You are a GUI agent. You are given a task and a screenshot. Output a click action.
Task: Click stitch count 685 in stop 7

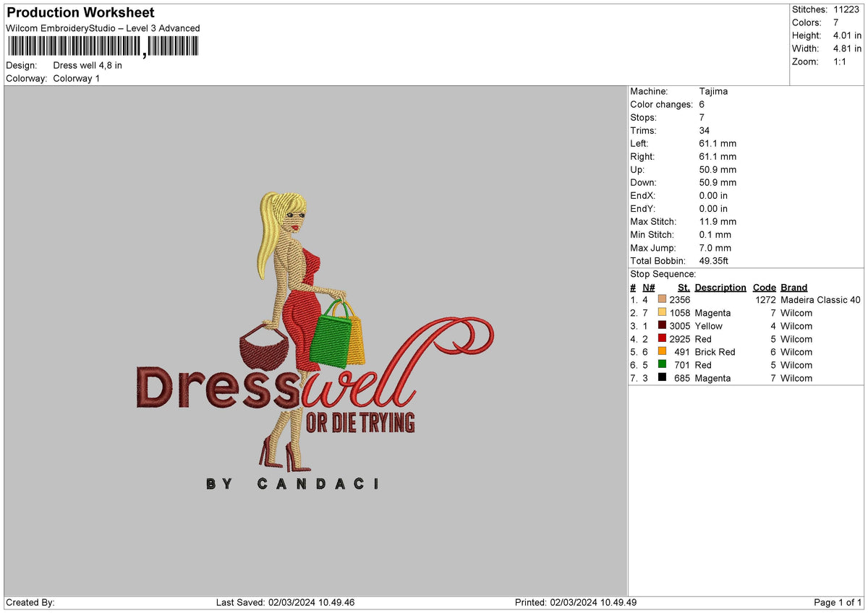(x=682, y=378)
